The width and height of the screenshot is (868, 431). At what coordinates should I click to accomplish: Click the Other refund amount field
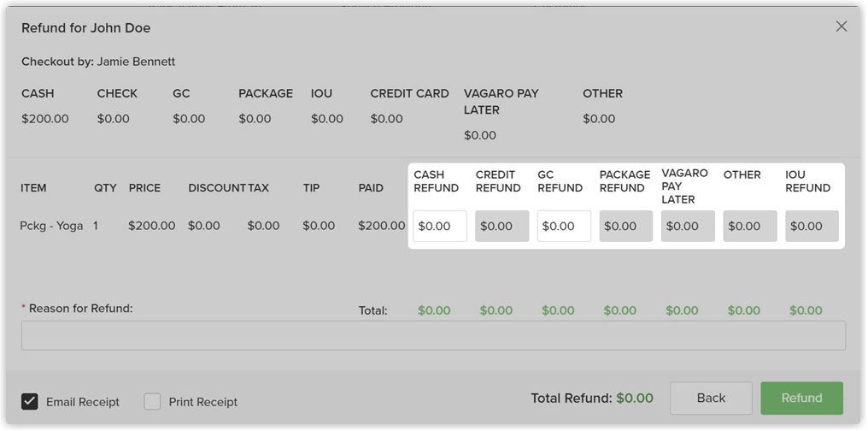[x=750, y=226]
